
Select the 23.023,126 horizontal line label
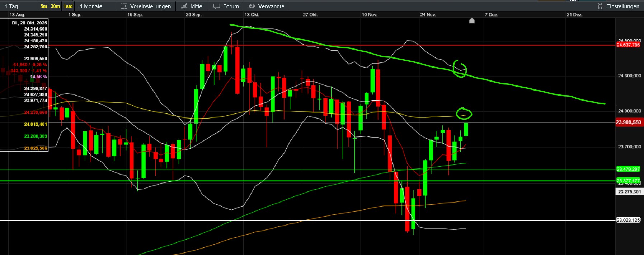628,220
